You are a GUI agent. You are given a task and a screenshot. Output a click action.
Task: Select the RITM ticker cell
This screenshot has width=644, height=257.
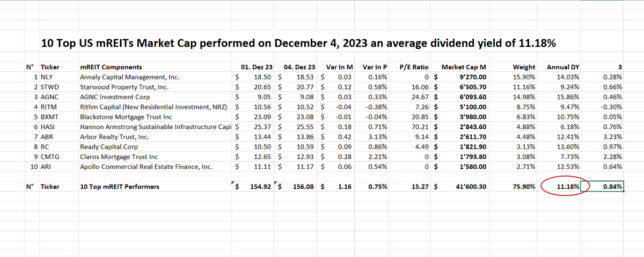(49, 107)
